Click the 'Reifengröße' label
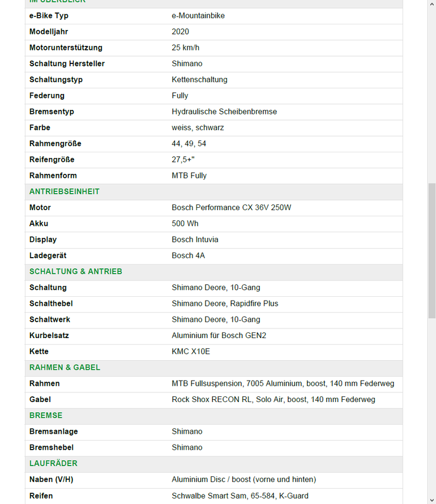The image size is (436, 504). tap(52, 160)
